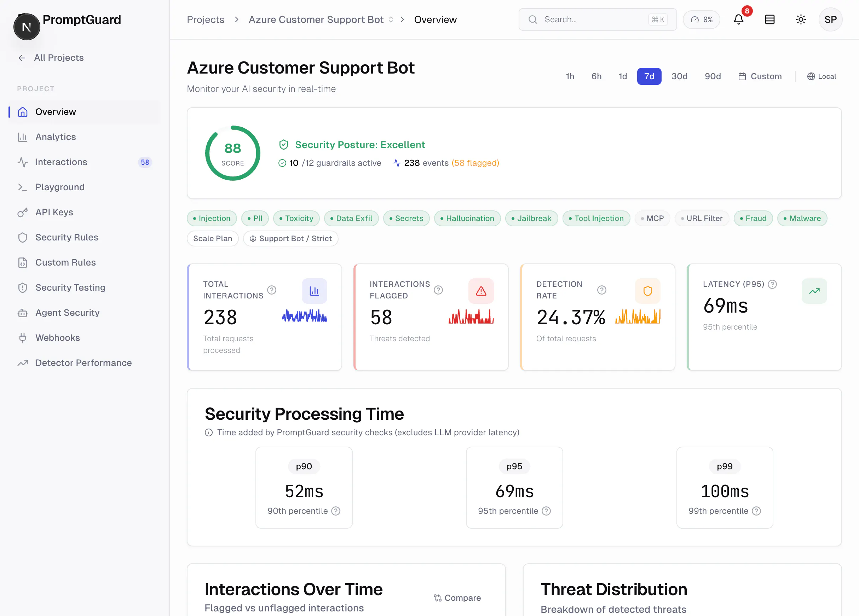Select the 7d time range
Screen dimensions: 859x616
pos(649,76)
